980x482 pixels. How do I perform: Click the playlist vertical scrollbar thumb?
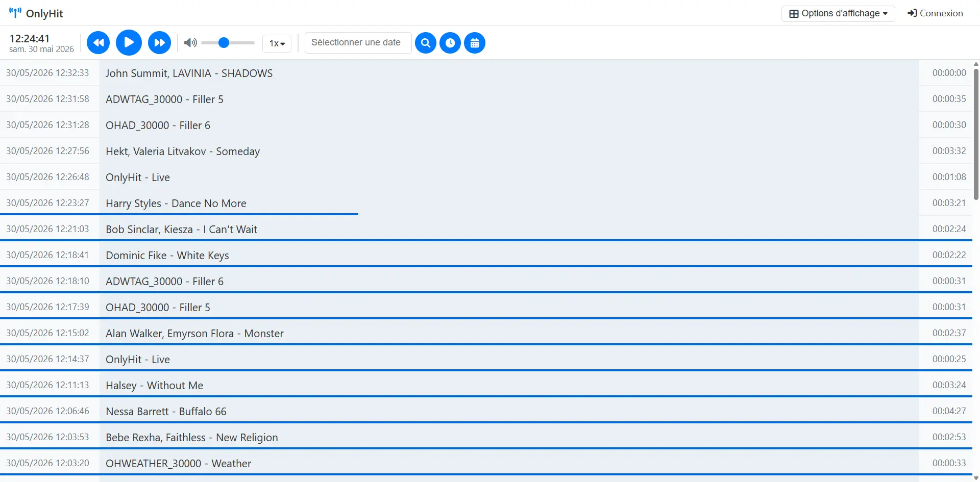point(976,134)
